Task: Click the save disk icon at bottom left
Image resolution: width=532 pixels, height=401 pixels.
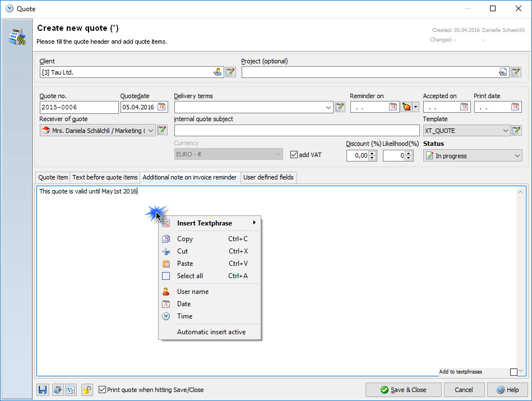Action: (43, 390)
